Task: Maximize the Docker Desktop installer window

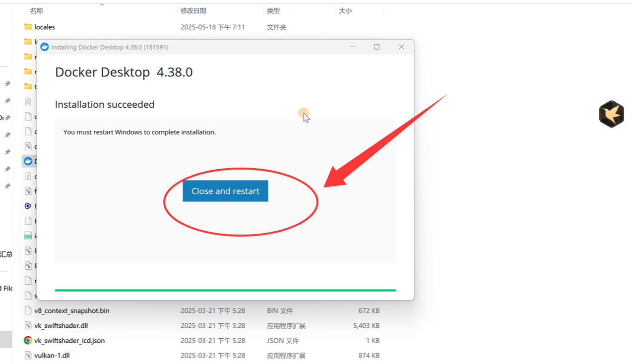Action: point(377,47)
